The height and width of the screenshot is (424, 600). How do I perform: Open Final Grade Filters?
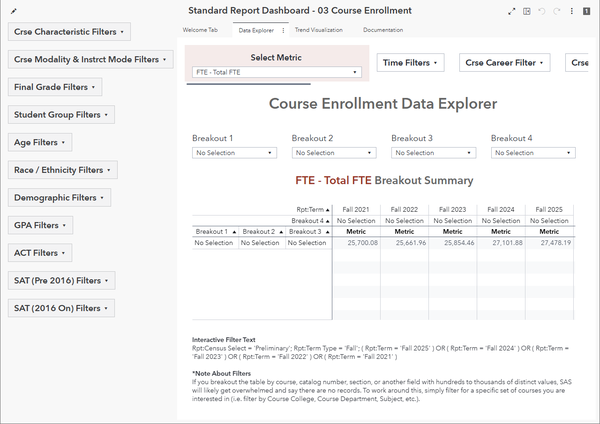55,87
